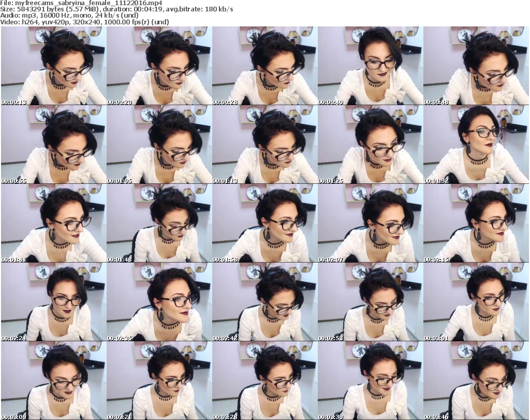Image resolution: width=530 pixels, height=420 pixels.
Task: Select the thumbnail at 00:03:28
Action: coord(264,381)
